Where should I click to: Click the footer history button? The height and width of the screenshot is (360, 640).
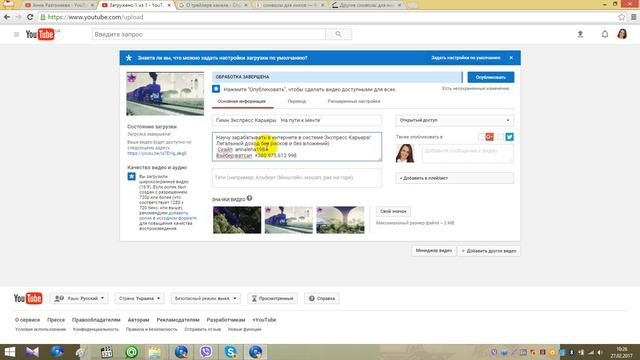(272, 298)
